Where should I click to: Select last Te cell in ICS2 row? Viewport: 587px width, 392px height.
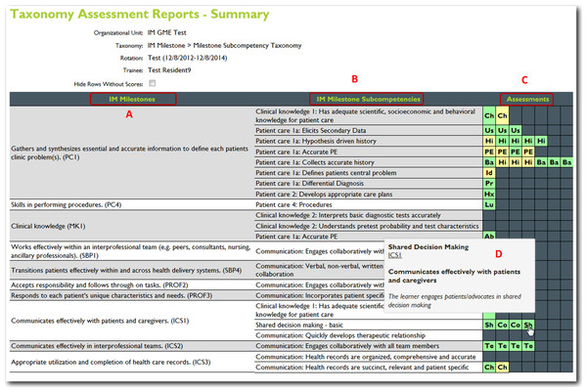click(x=528, y=346)
